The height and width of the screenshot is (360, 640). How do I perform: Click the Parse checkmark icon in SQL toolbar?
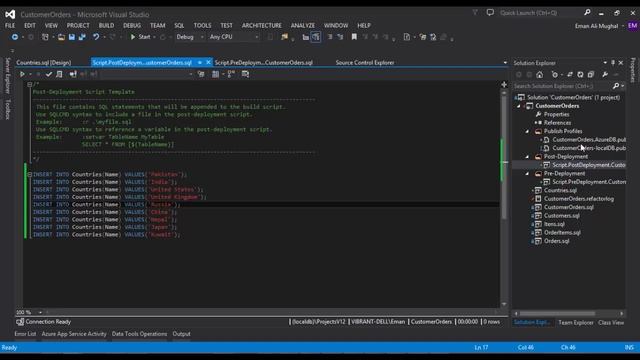(x=49, y=74)
